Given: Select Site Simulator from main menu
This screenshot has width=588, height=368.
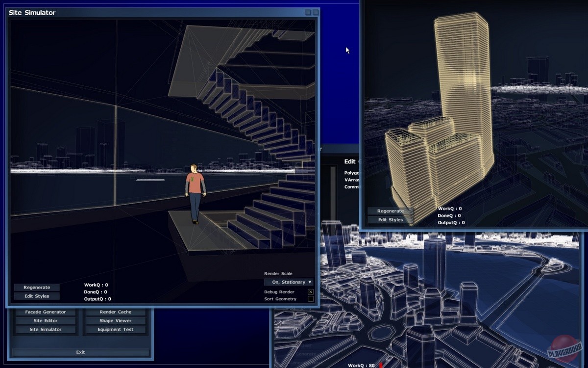Looking at the screenshot, I should pyautogui.click(x=45, y=330).
